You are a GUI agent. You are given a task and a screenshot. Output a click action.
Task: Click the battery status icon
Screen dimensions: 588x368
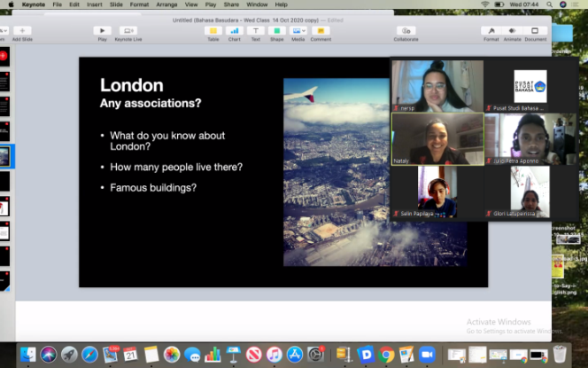499,4
